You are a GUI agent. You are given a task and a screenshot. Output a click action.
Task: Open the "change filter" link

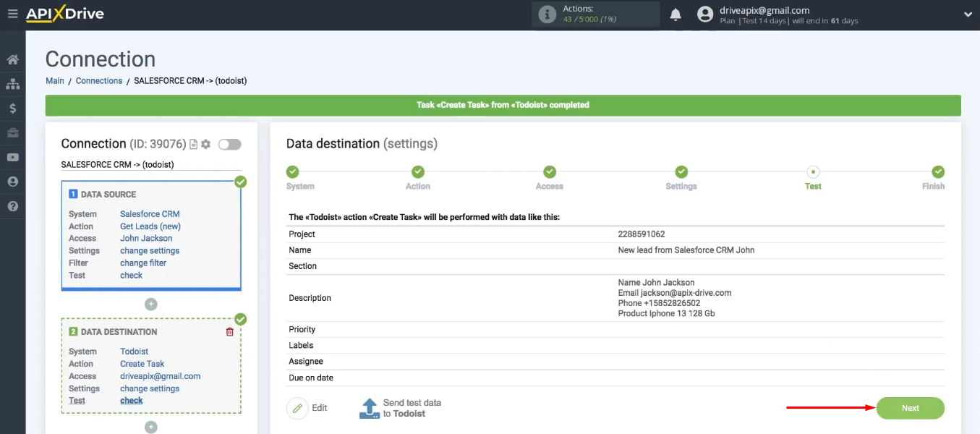[x=142, y=263]
